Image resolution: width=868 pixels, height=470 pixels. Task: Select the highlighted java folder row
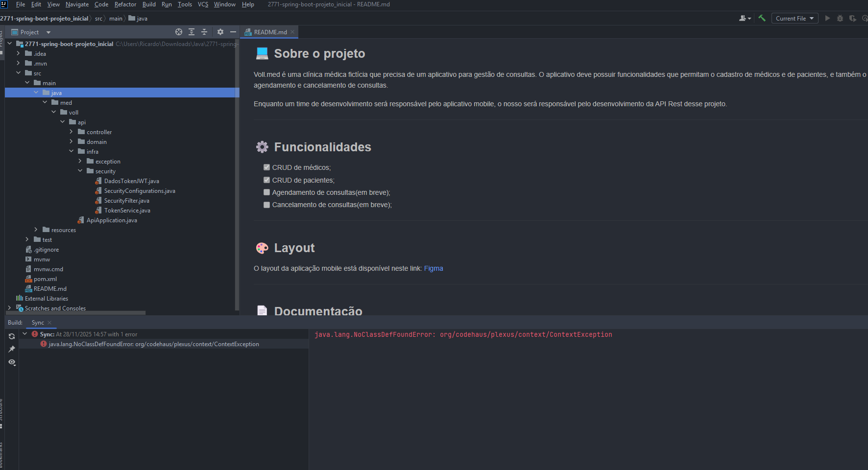[122, 93]
